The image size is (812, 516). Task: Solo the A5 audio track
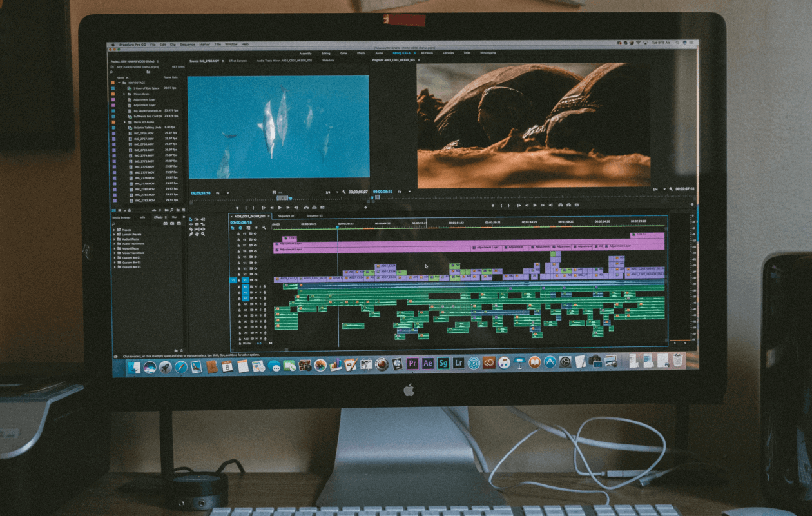coord(260,308)
